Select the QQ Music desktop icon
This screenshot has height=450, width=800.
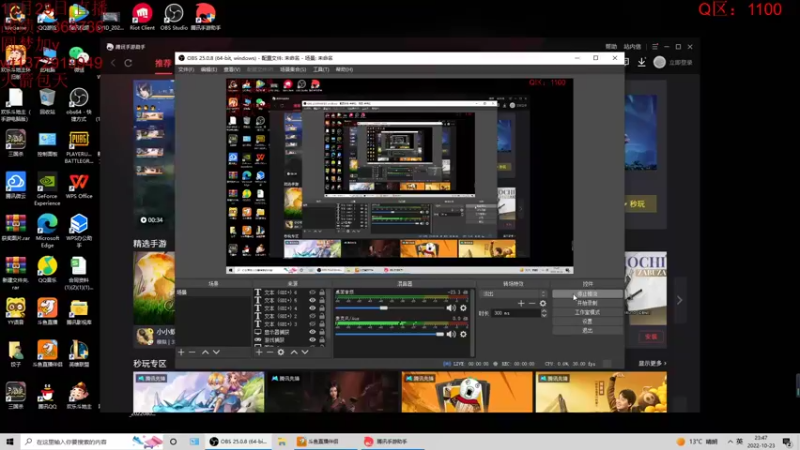47,270
